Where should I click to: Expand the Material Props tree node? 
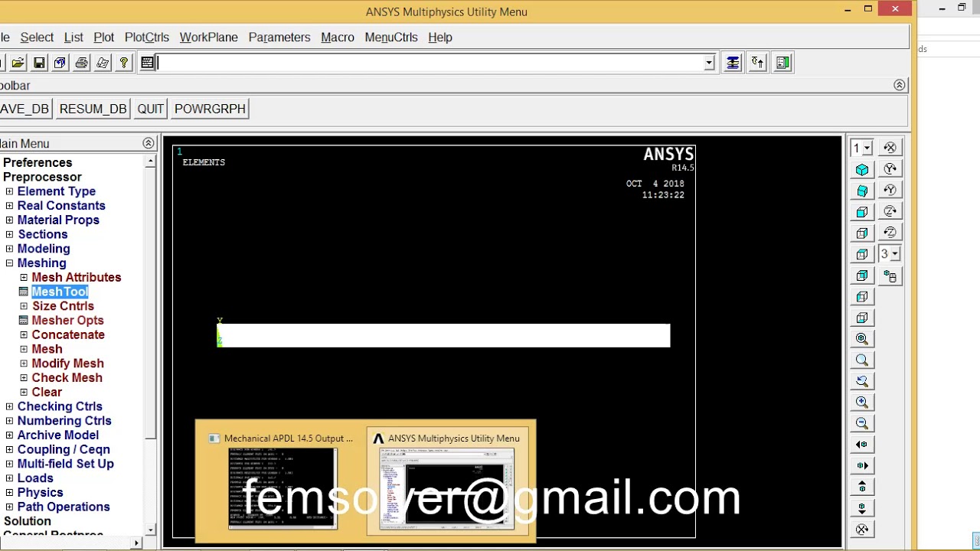tap(9, 220)
